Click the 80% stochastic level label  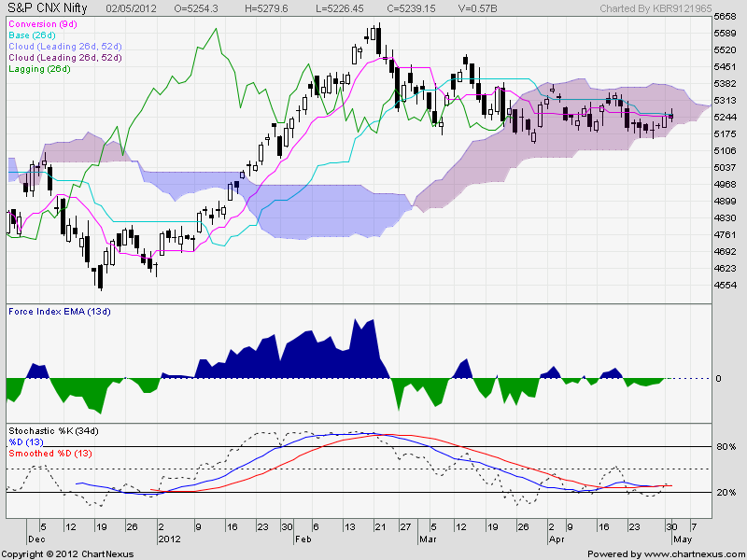coord(726,447)
